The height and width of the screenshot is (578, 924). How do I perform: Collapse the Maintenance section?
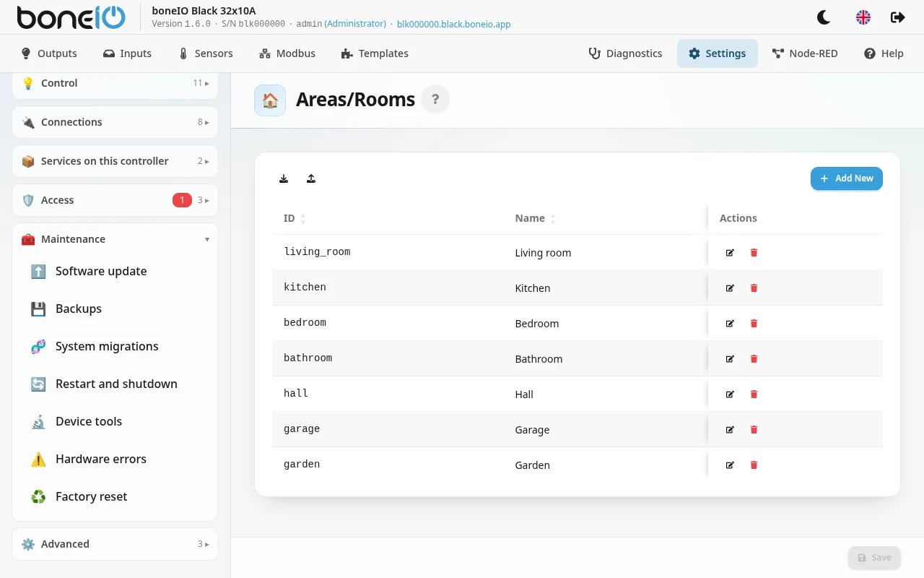pos(115,239)
